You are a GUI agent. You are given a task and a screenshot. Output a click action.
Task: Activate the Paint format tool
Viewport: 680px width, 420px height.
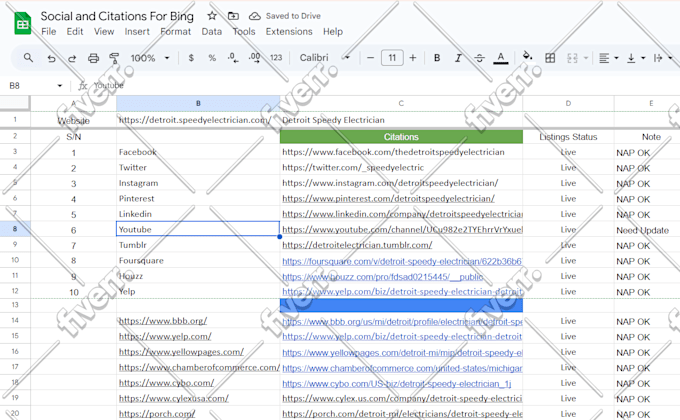(x=114, y=58)
